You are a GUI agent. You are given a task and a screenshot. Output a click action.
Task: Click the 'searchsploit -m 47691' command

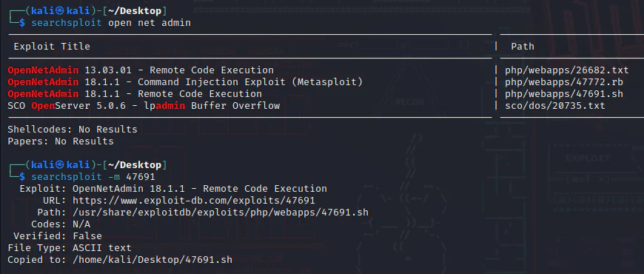coord(93,177)
